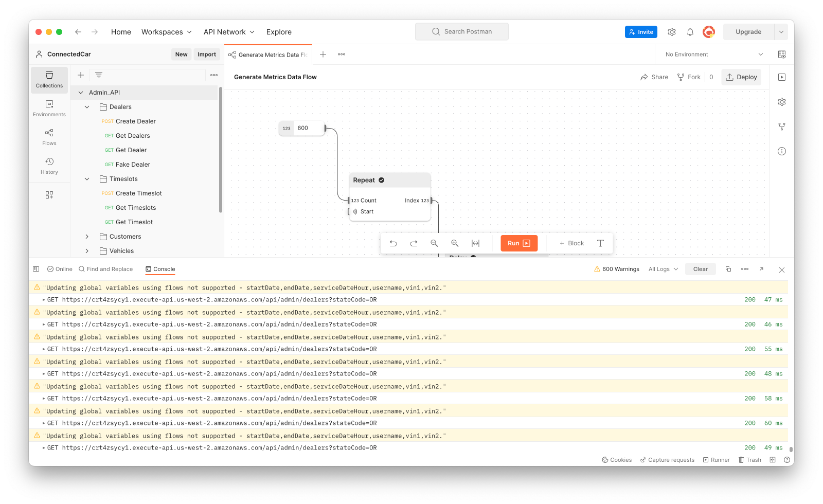Open the History sidebar panel
Viewport: 823px width, 504px height.
pyautogui.click(x=49, y=166)
